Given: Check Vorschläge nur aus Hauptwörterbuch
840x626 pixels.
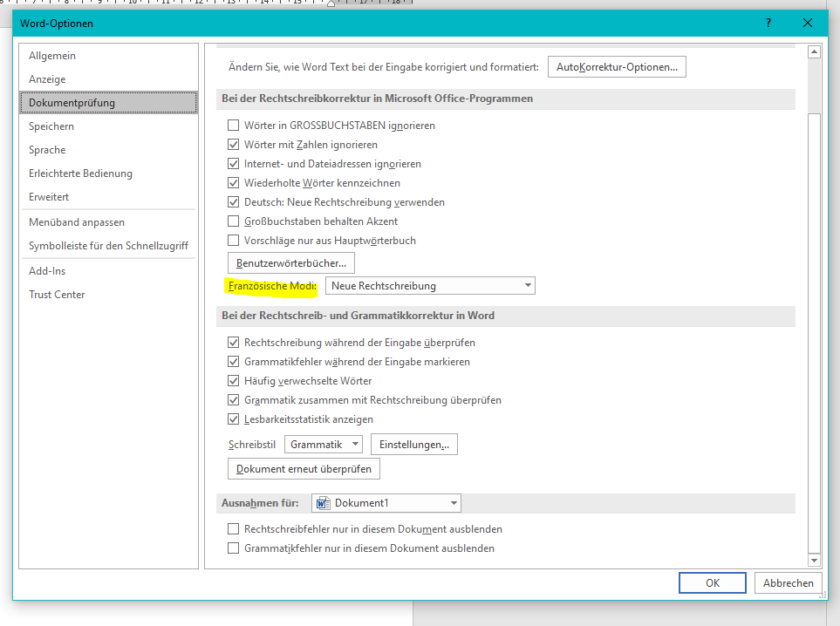Looking at the screenshot, I should (x=233, y=241).
